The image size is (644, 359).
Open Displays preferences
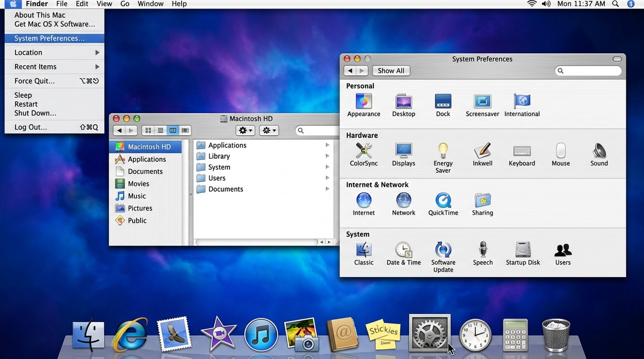click(x=403, y=151)
